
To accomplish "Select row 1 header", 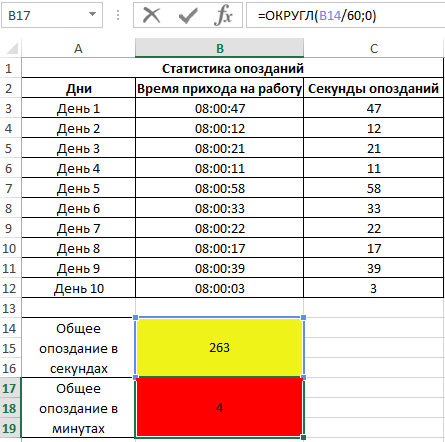I will pos(10,68).
